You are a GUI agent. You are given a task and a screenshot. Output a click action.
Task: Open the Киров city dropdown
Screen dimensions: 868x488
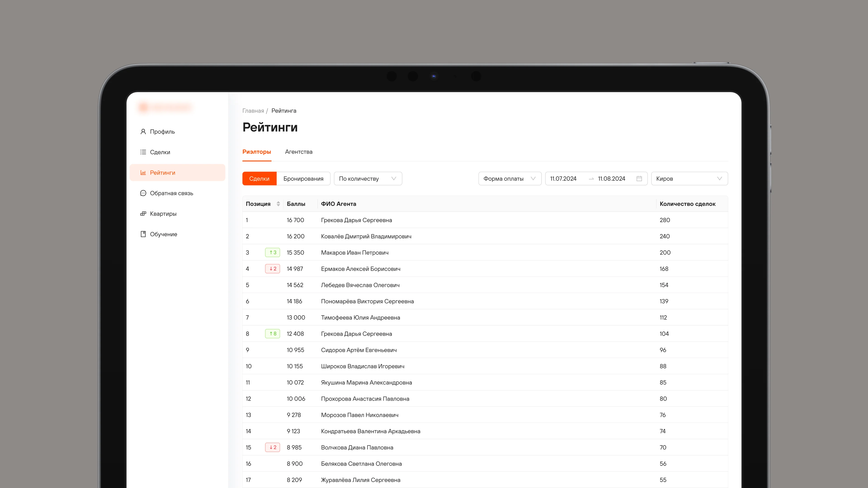point(689,178)
